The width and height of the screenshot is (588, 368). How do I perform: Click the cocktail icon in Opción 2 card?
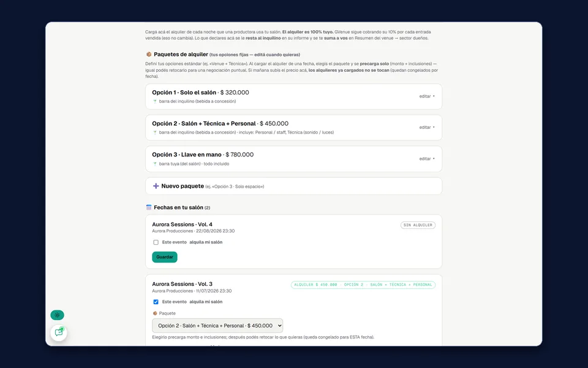click(x=155, y=132)
